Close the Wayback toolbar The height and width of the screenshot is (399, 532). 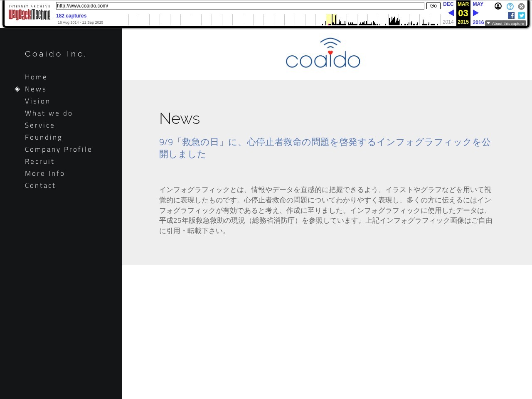pyautogui.click(x=521, y=6)
